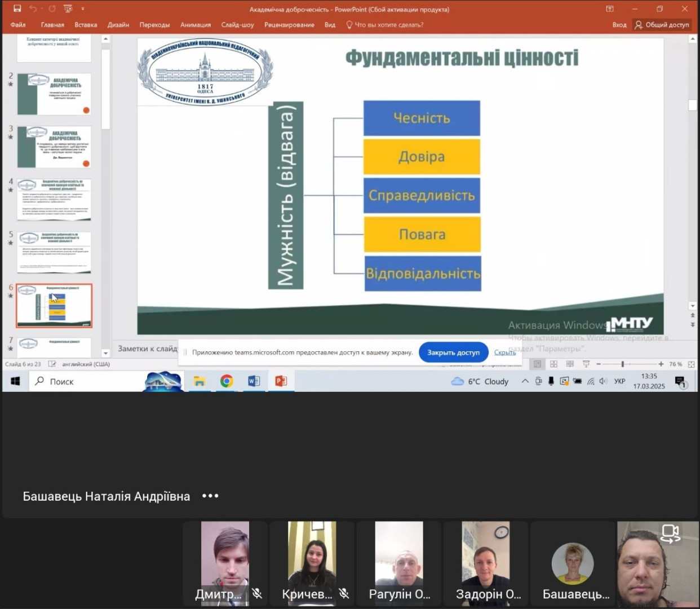The width and height of the screenshot is (700, 609).
Task: Select the vertical 'Мужність (відвага)' box
Action: (286, 196)
